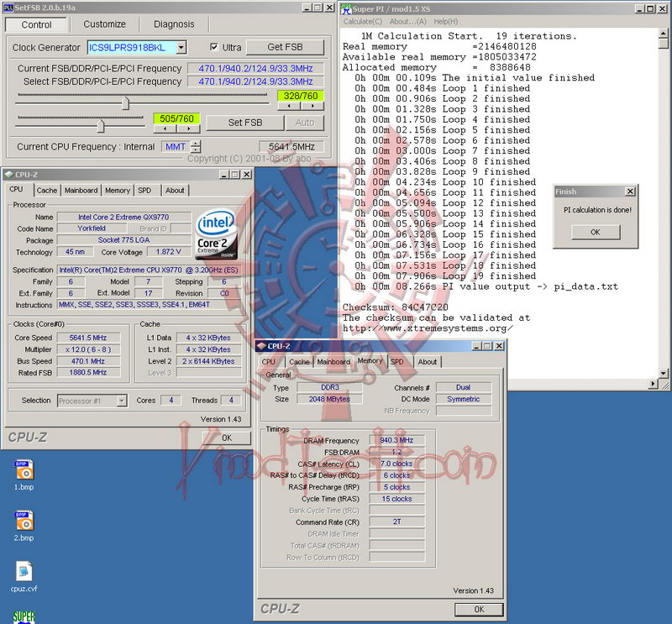Click OK in CPU-Z Memory window

pos(479,610)
